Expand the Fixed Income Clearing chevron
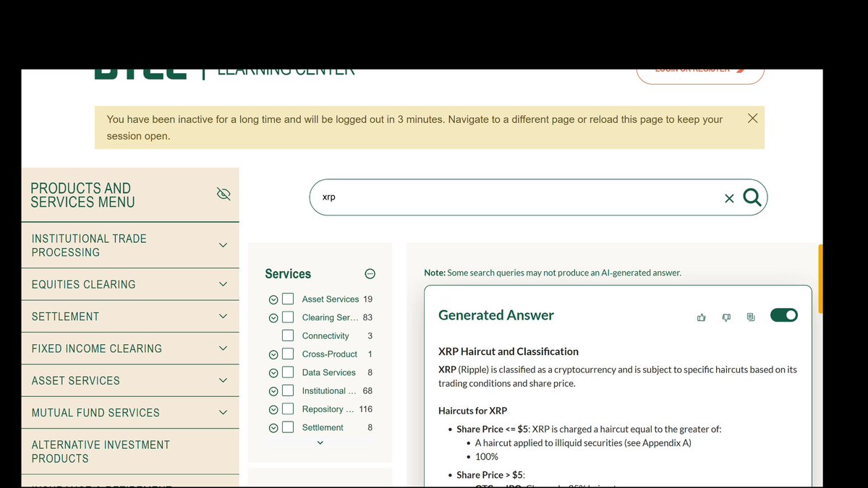 click(x=223, y=348)
